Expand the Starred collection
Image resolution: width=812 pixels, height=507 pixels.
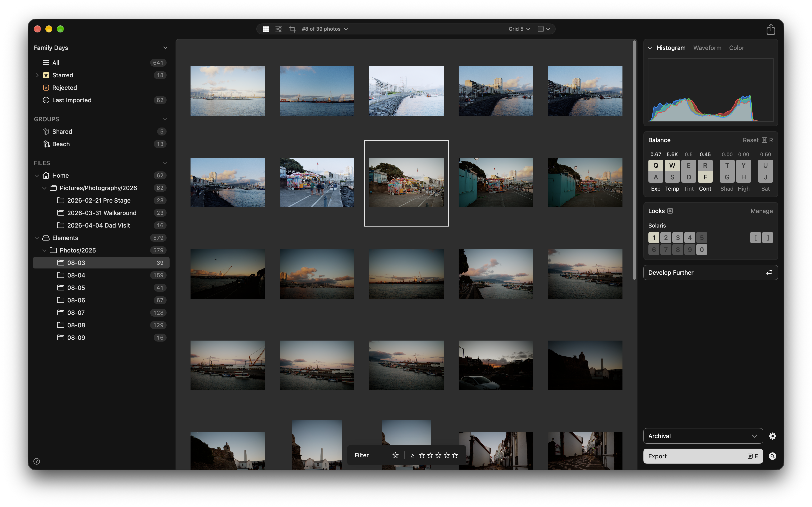(37, 75)
